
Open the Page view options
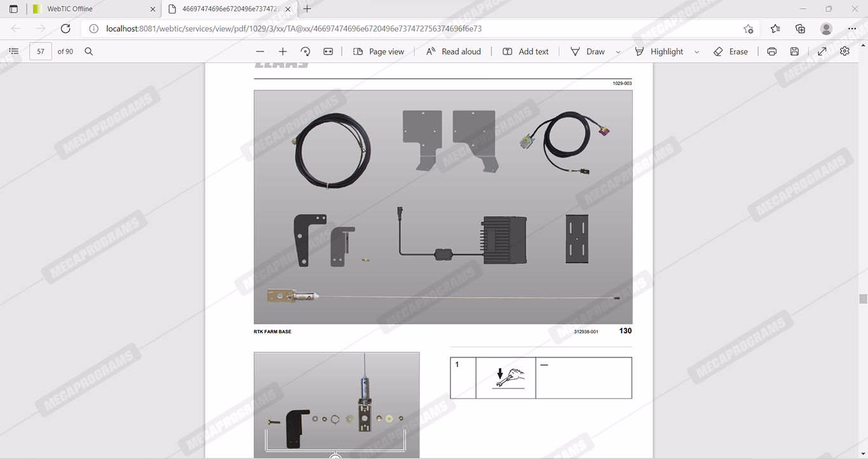(379, 51)
